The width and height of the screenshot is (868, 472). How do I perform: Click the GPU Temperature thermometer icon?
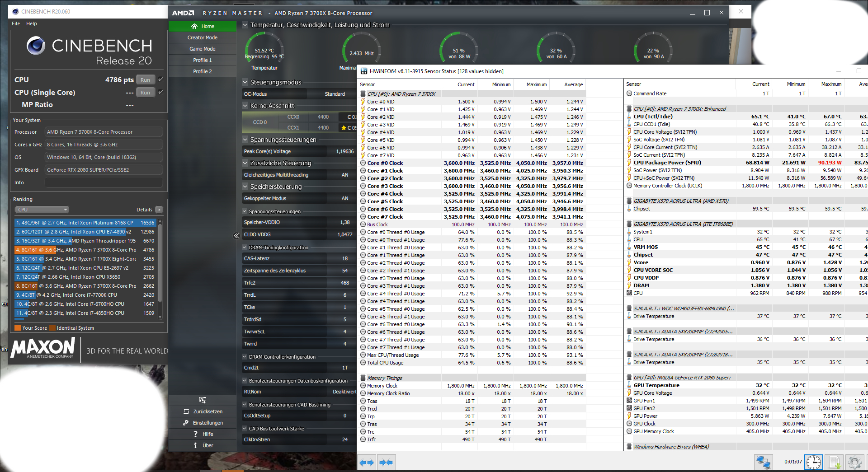click(629, 385)
